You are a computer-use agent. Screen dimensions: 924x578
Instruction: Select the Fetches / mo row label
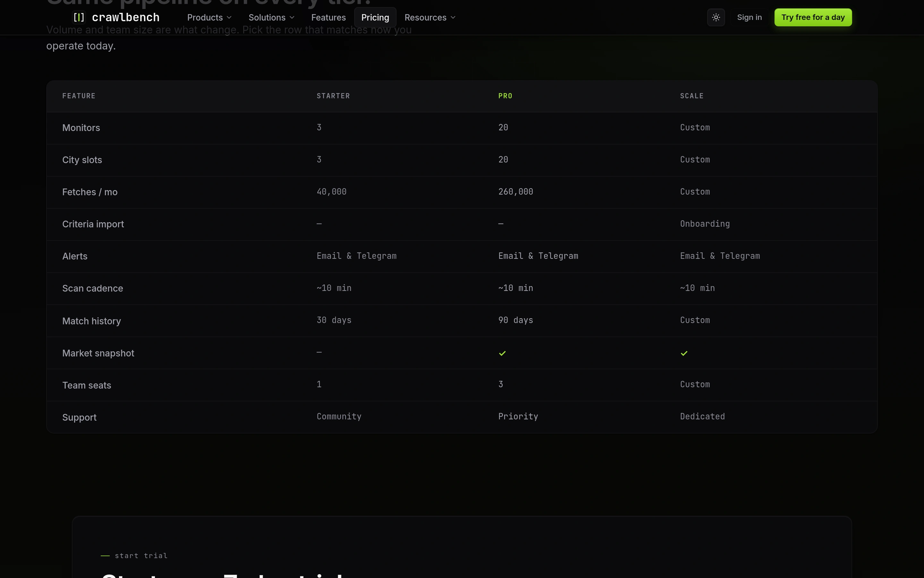[x=90, y=192]
